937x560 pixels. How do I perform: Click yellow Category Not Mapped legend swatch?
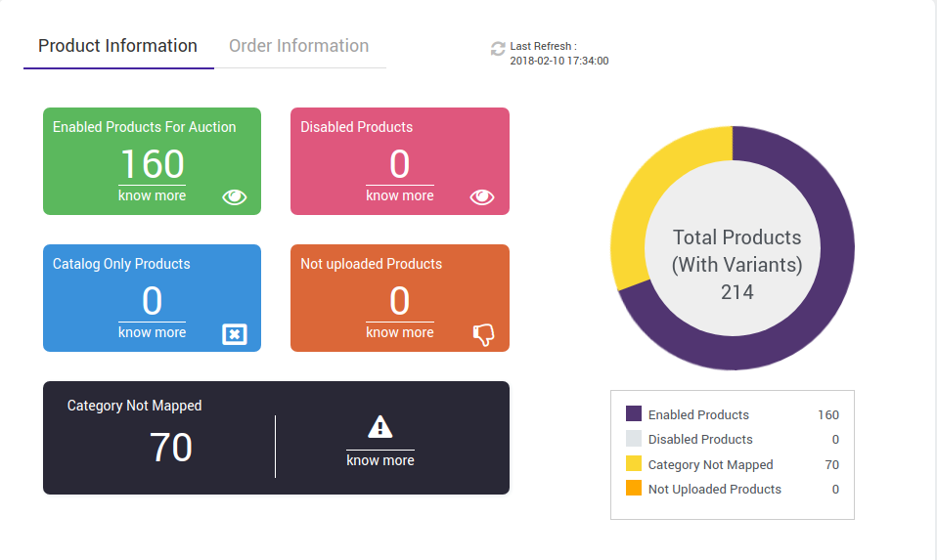(633, 464)
